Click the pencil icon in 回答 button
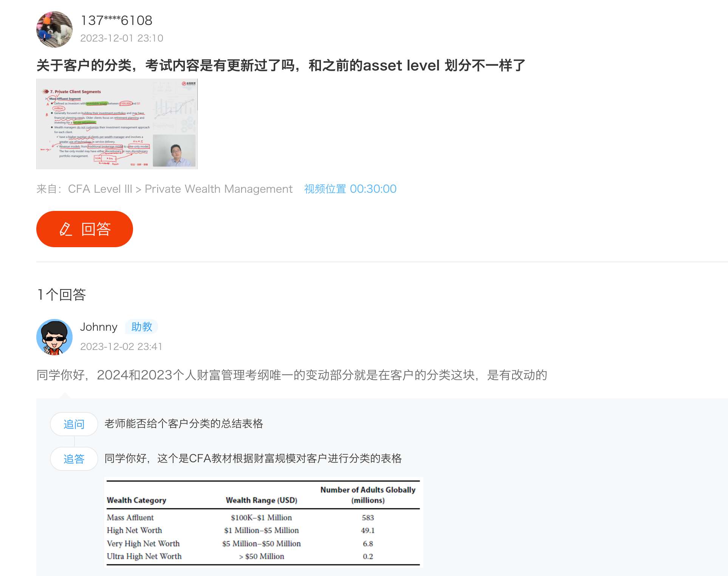Image resolution: width=728 pixels, height=576 pixels. pyautogui.click(x=66, y=229)
